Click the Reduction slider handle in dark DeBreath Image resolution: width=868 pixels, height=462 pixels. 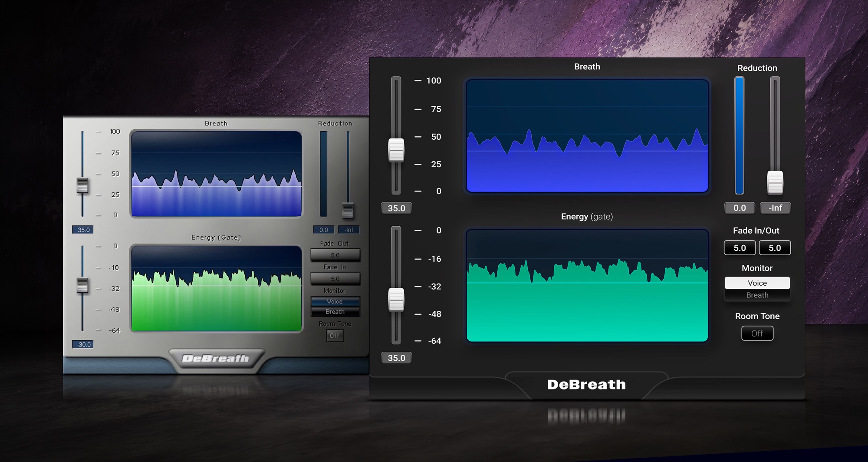(775, 182)
